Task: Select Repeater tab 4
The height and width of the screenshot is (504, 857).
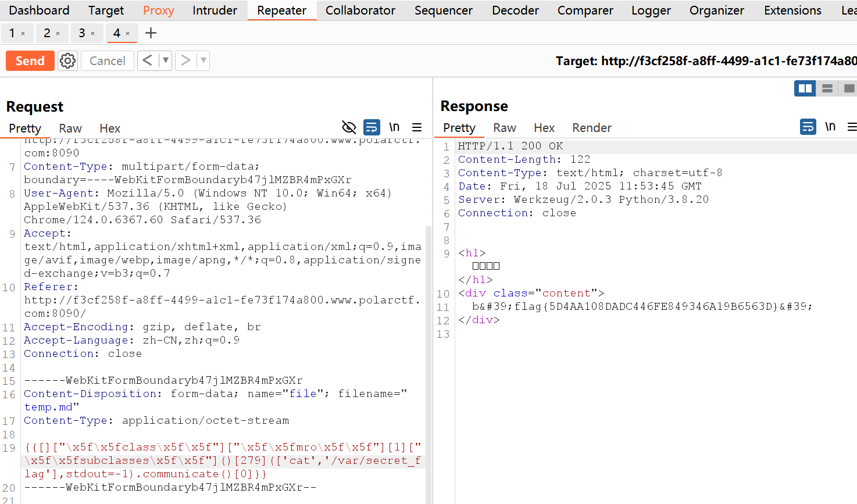Action: pos(117,33)
